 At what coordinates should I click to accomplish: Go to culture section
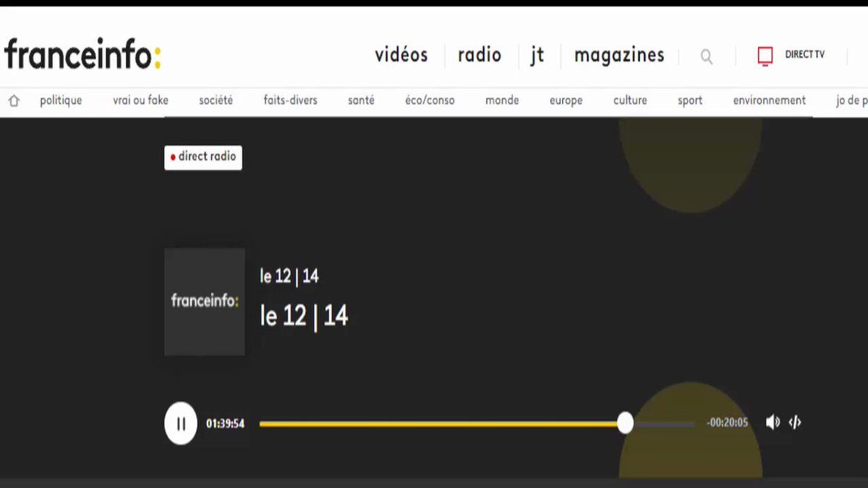click(630, 100)
